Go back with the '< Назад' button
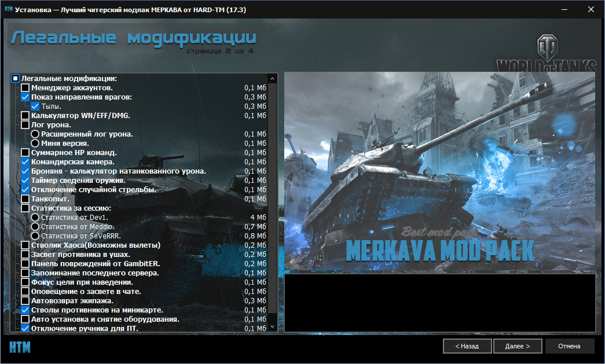605x364 pixels. tap(467, 346)
